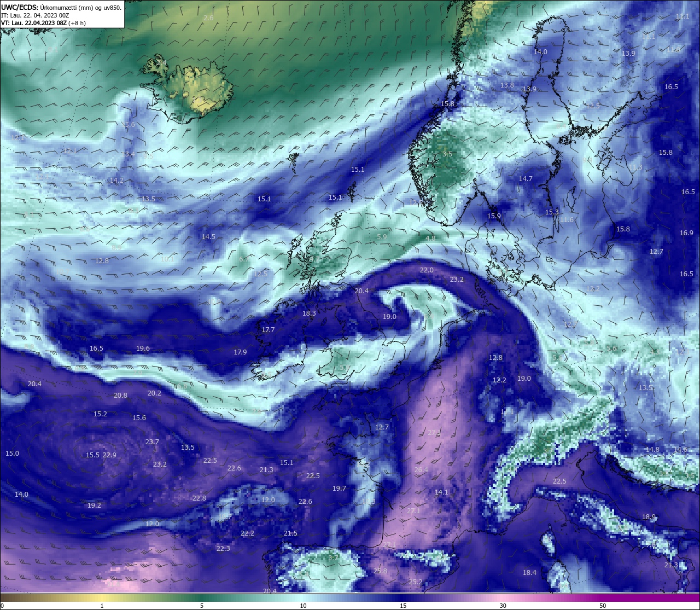
Task: Click the '14.5' value on the map
Action: [208, 237]
